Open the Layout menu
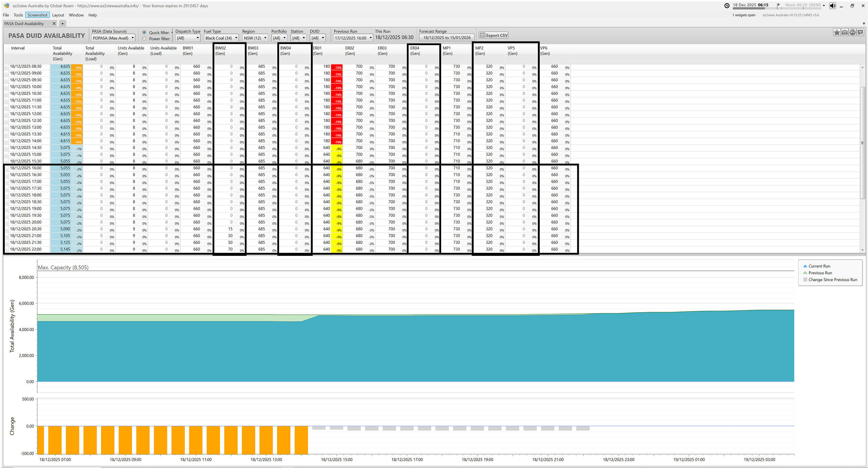This screenshot has height=468, width=868. (58, 15)
